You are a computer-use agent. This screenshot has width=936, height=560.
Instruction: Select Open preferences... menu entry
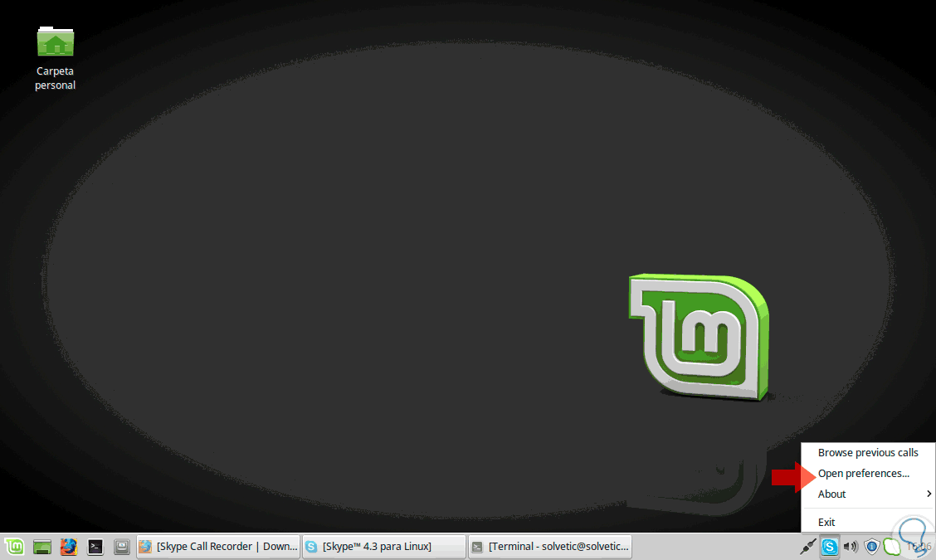(868, 474)
